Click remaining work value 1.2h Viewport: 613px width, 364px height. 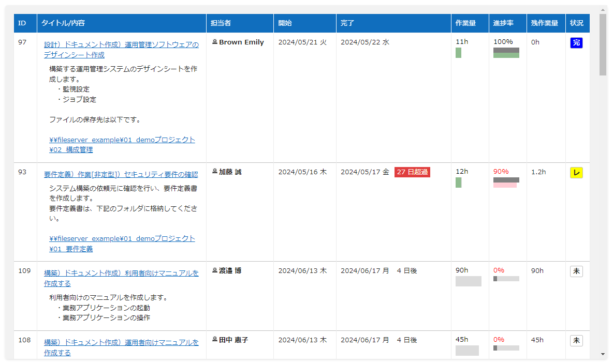538,172
